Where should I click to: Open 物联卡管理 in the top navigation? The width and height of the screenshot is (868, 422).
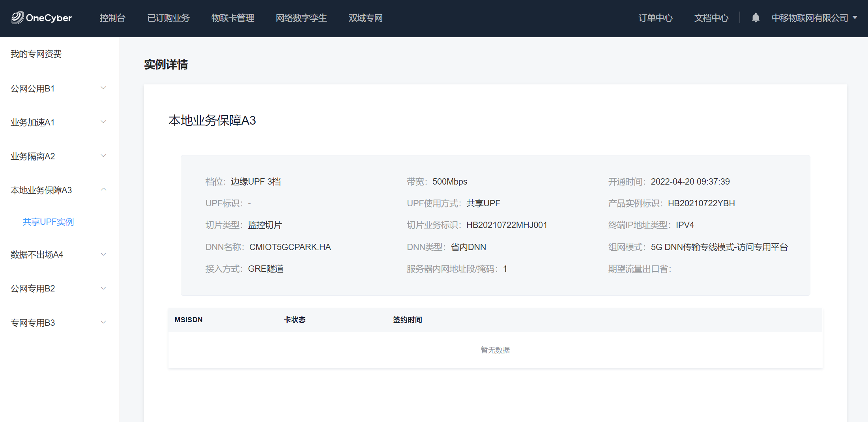pos(232,18)
